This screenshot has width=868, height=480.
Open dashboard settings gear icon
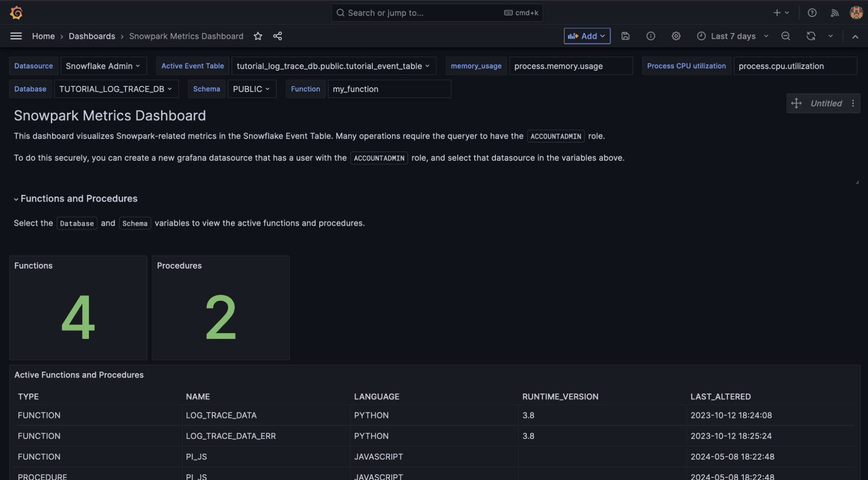coord(676,36)
